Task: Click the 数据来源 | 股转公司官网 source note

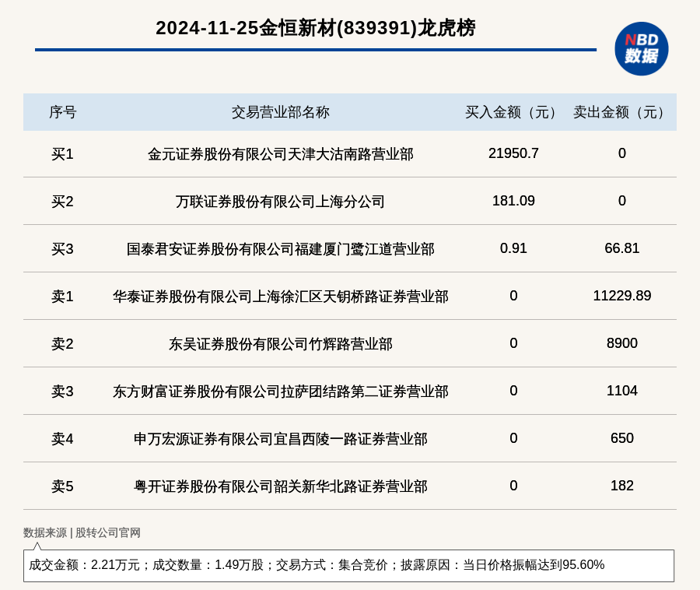Action: coord(82,533)
